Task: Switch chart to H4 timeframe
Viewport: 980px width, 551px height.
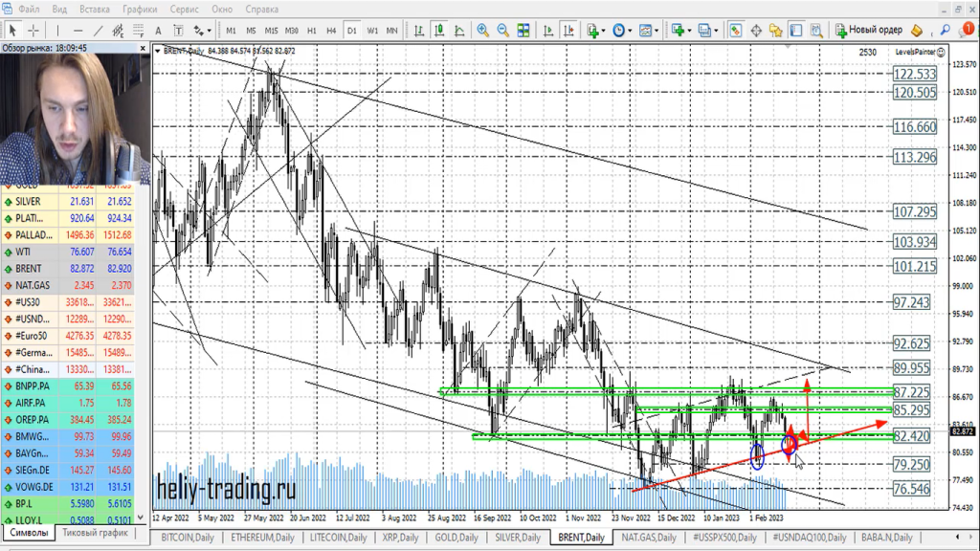Action: [331, 30]
